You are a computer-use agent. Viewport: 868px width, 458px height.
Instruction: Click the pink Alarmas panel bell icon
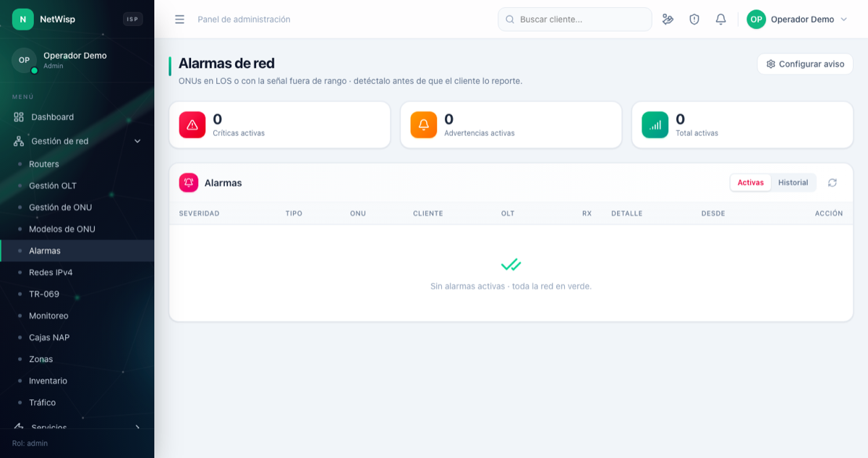[189, 182]
